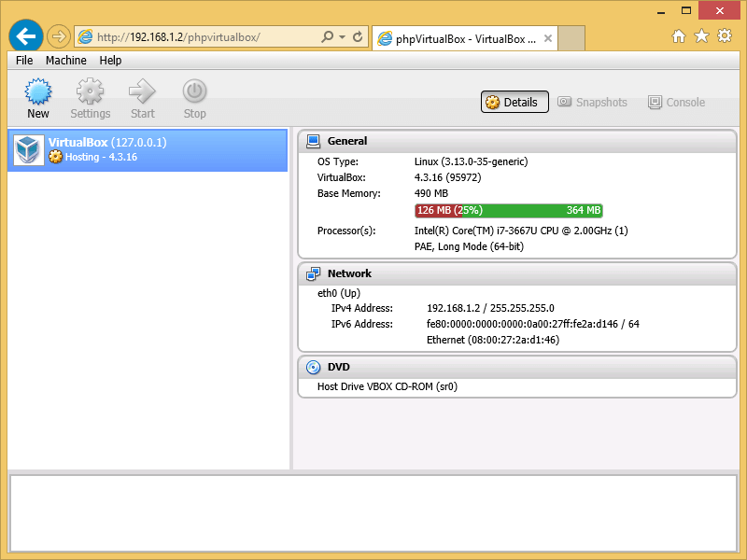Click the Base Memory value 490 MB
The image size is (747, 560).
click(431, 193)
